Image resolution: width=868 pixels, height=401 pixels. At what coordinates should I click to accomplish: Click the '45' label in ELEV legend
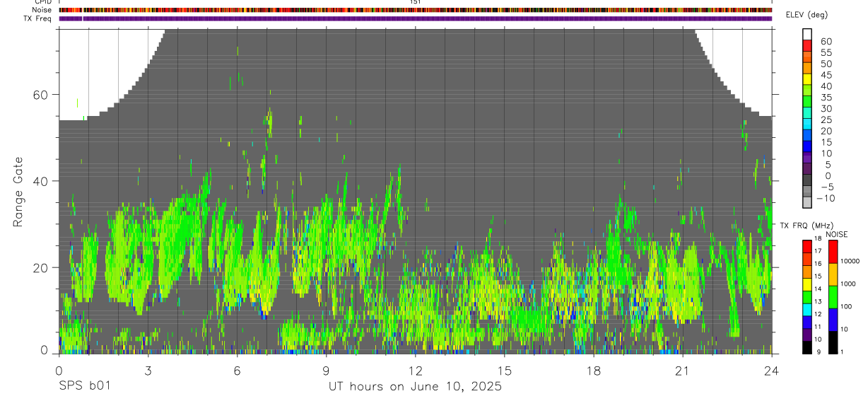tap(826, 75)
